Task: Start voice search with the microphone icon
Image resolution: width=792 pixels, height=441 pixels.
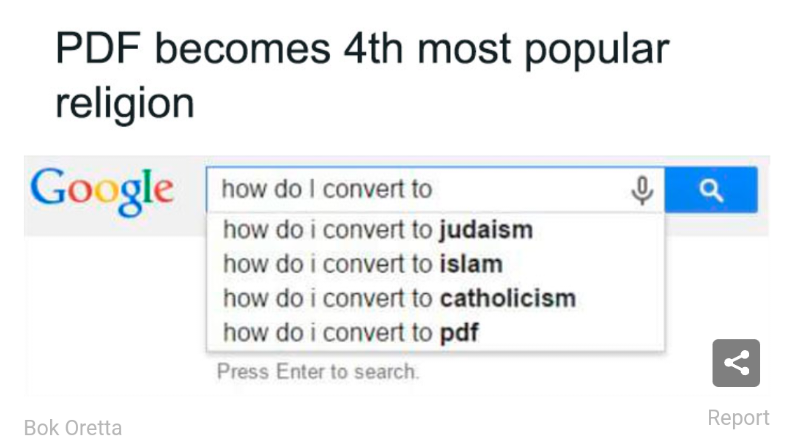Action: pos(642,189)
